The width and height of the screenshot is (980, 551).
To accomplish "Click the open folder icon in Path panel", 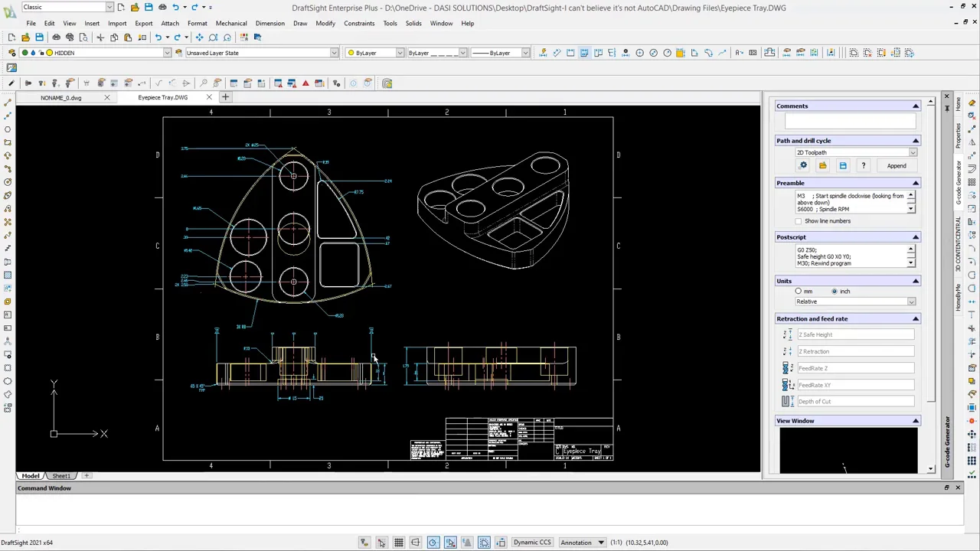I will tap(822, 166).
